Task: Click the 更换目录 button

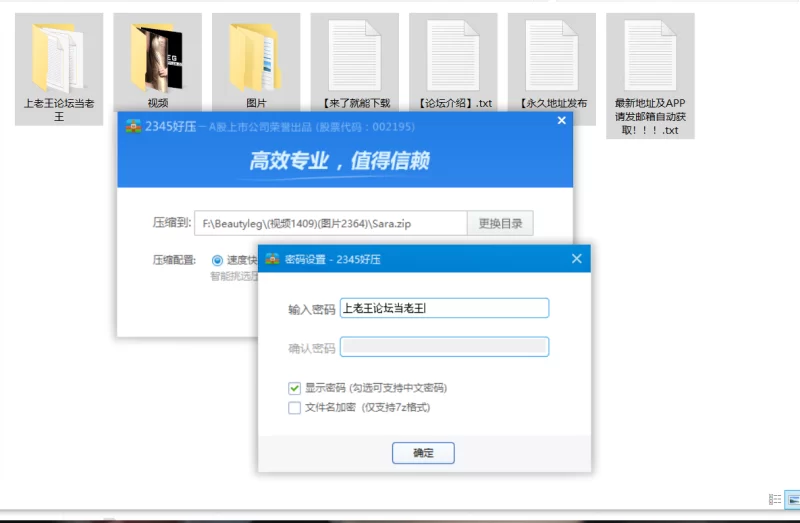Action: pyautogui.click(x=500, y=223)
